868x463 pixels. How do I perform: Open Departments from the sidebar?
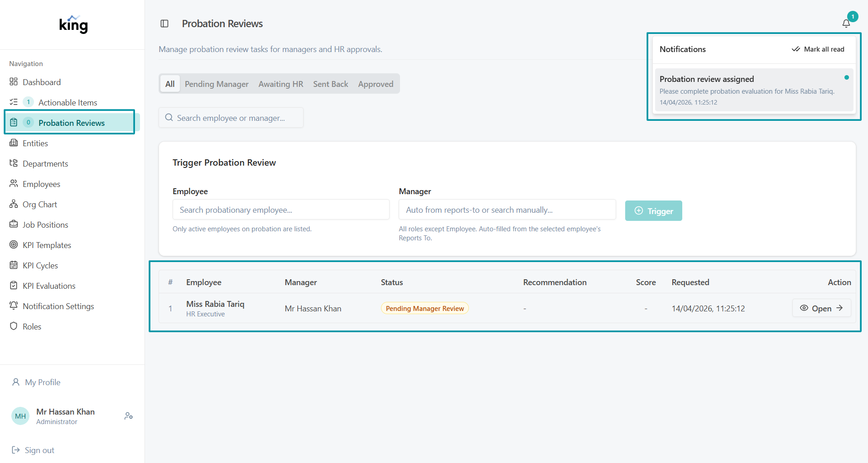(72, 163)
